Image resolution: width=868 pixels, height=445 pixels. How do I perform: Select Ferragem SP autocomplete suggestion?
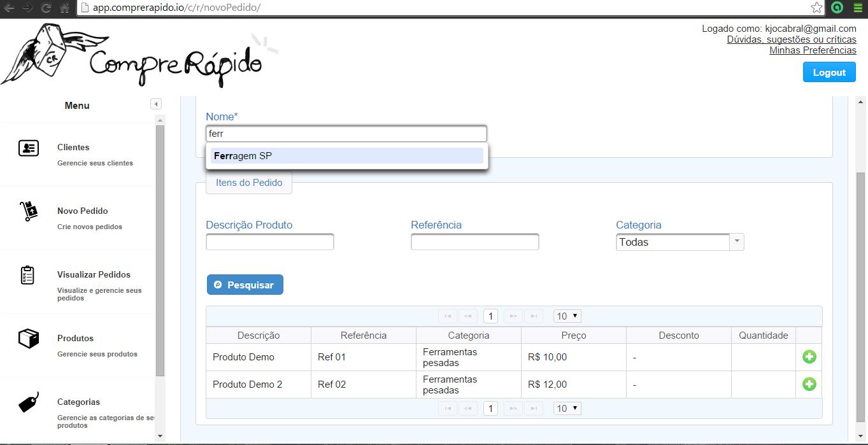[346, 156]
